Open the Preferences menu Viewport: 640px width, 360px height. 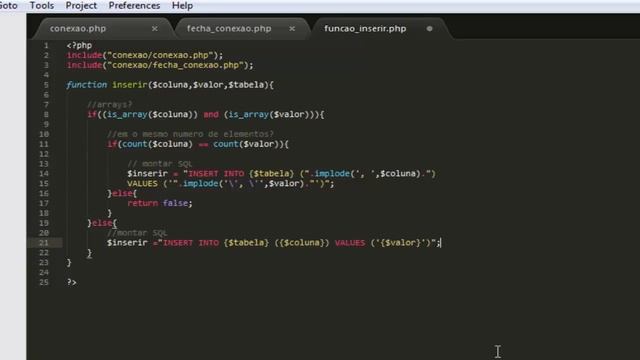pyautogui.click(x=134, y=6)
